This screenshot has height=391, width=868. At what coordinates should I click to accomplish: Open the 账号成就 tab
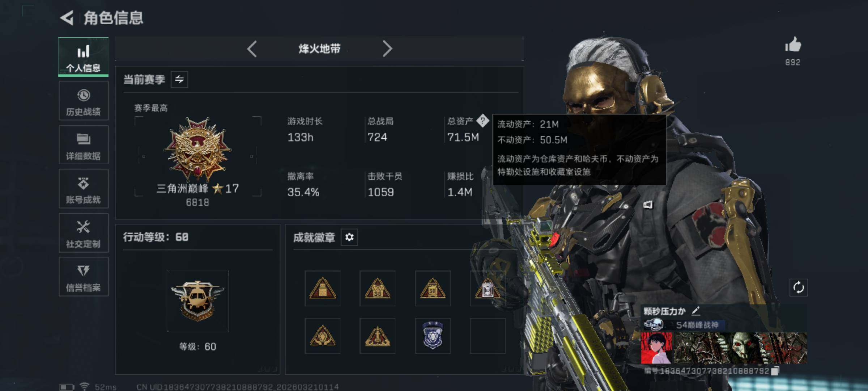coord(83,189)
